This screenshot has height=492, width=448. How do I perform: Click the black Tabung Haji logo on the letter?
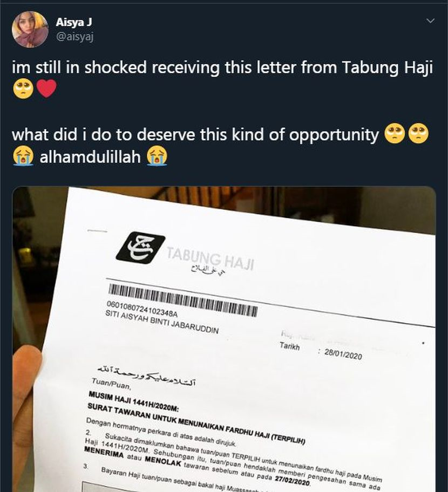pyautogui.click(x=140, y=248)
